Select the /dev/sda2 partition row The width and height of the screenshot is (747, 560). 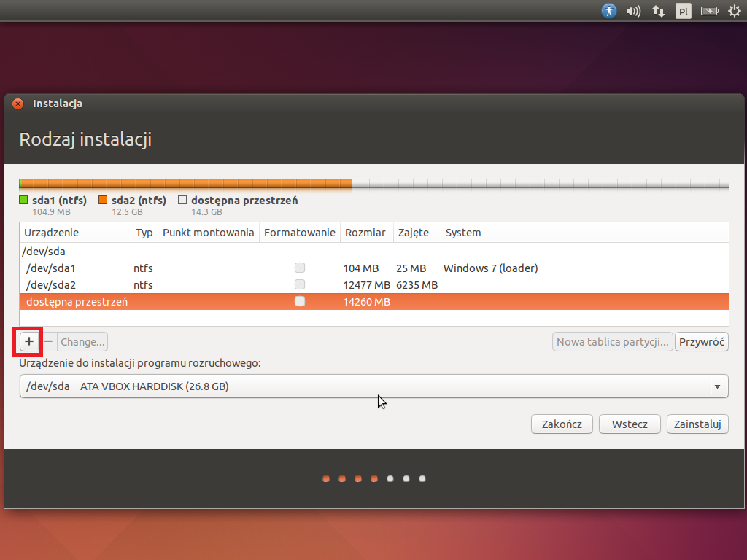(374, 285)
